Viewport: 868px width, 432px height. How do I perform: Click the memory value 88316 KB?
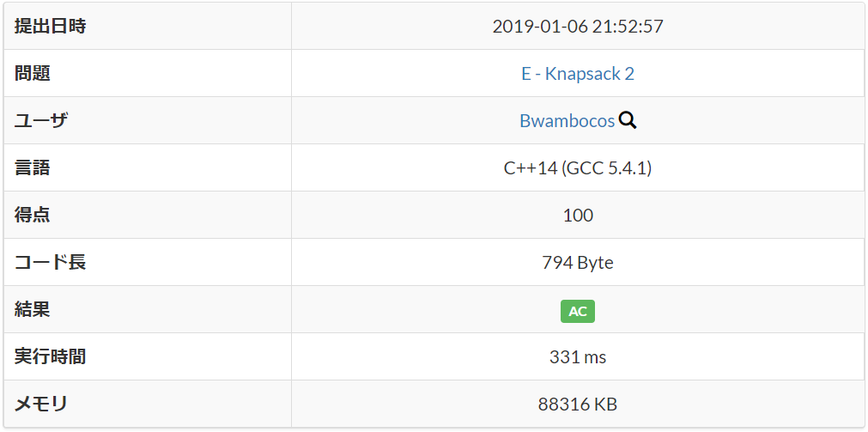coord(577,405)
